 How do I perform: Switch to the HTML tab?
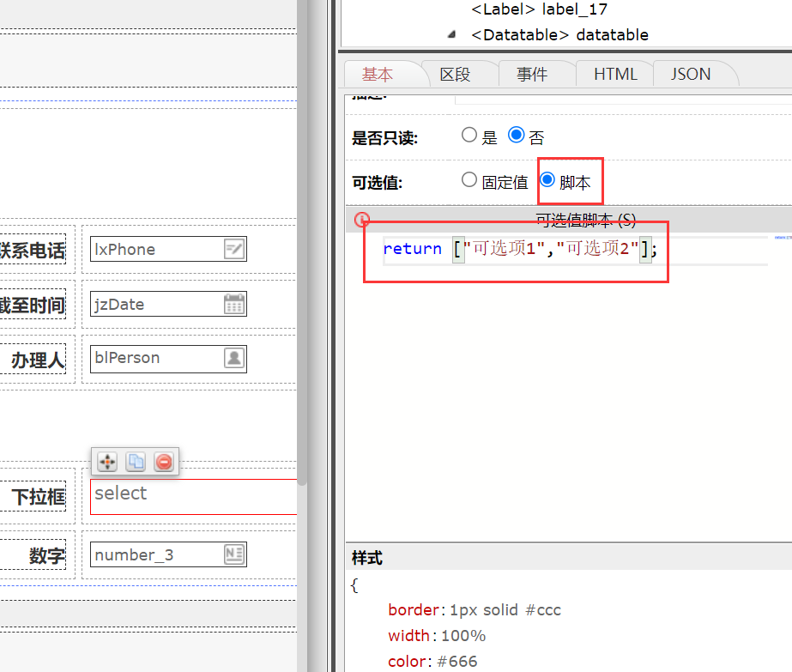click(614, 74)
